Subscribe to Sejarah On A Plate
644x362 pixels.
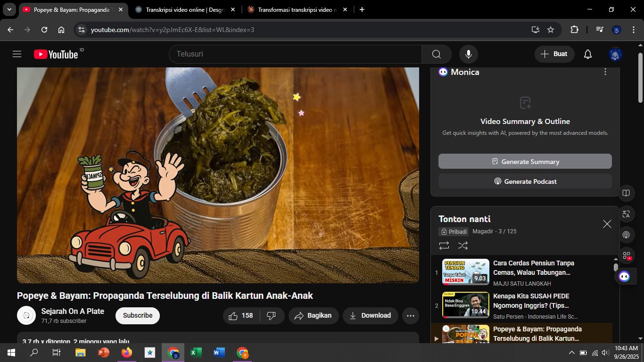click(138, 316)
